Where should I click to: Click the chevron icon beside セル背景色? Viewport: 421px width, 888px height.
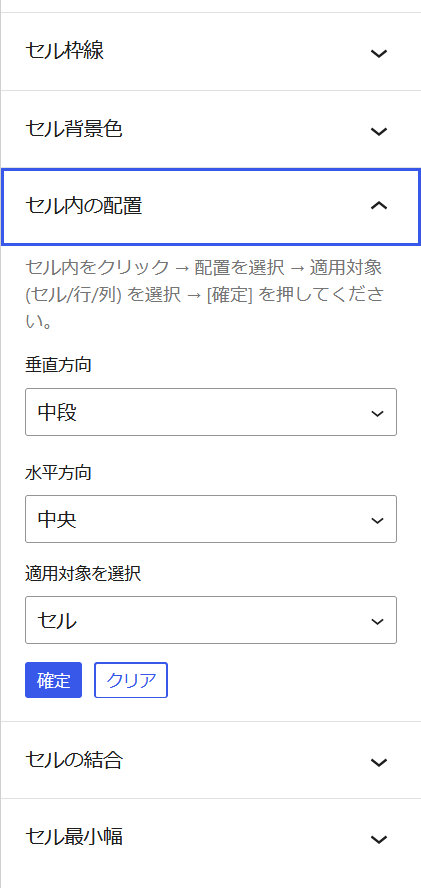pos(379,131)
